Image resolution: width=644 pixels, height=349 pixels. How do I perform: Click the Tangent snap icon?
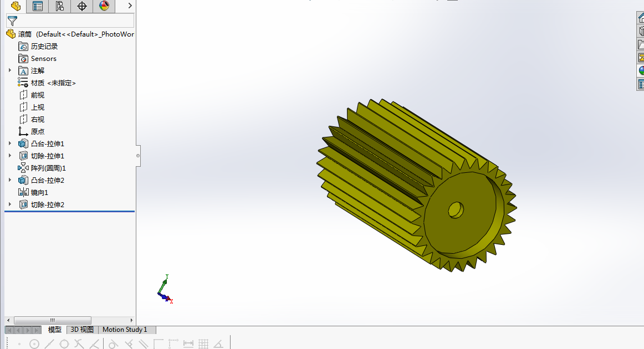(114, 344)
